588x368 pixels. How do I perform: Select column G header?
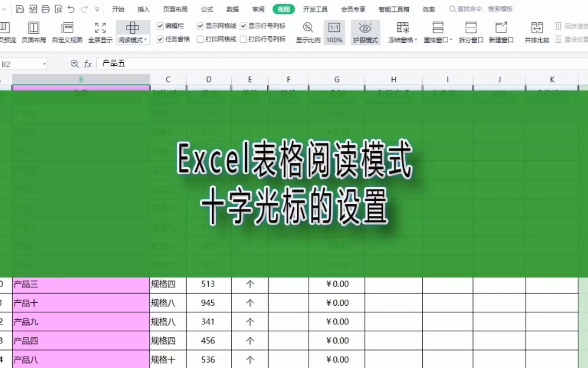pyautogui.click(x=337, y=79)
